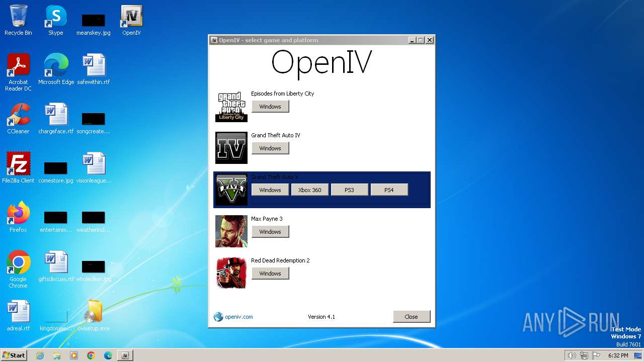Select the safewithin.rtf document icon
Screen dimensions: 644x362
94,69
